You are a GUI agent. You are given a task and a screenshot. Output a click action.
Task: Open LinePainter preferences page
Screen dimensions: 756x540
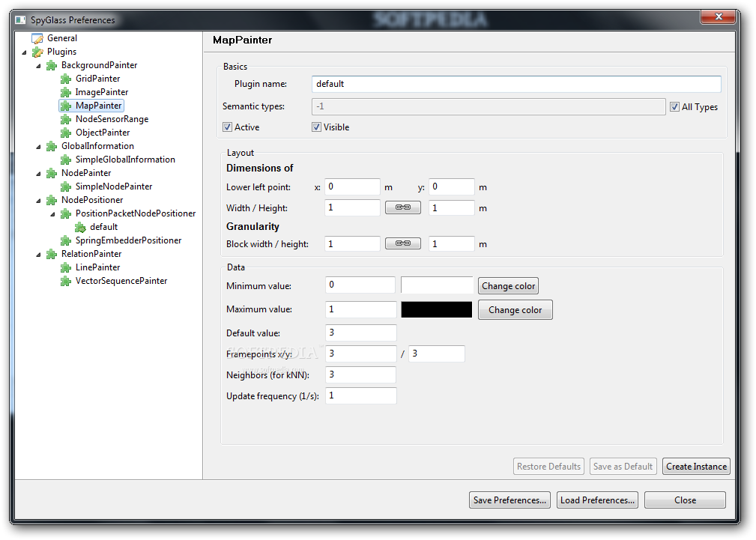pyautogui.click(x=98, y=267)
